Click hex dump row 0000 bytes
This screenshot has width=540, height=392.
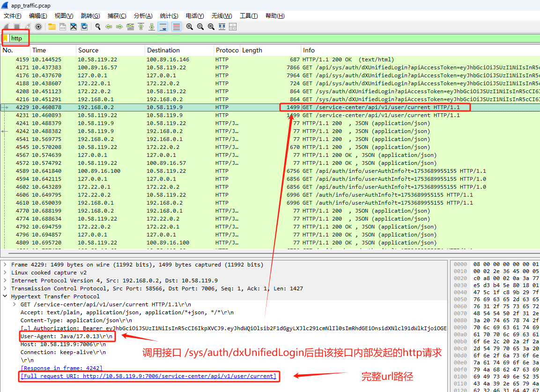[507, 264]
